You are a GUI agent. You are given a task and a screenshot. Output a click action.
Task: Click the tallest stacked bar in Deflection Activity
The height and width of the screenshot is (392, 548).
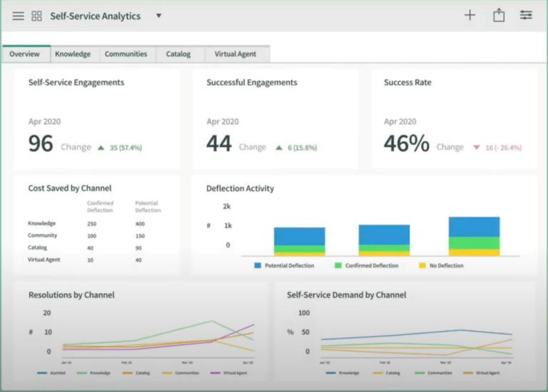click(x=475, y=237)
